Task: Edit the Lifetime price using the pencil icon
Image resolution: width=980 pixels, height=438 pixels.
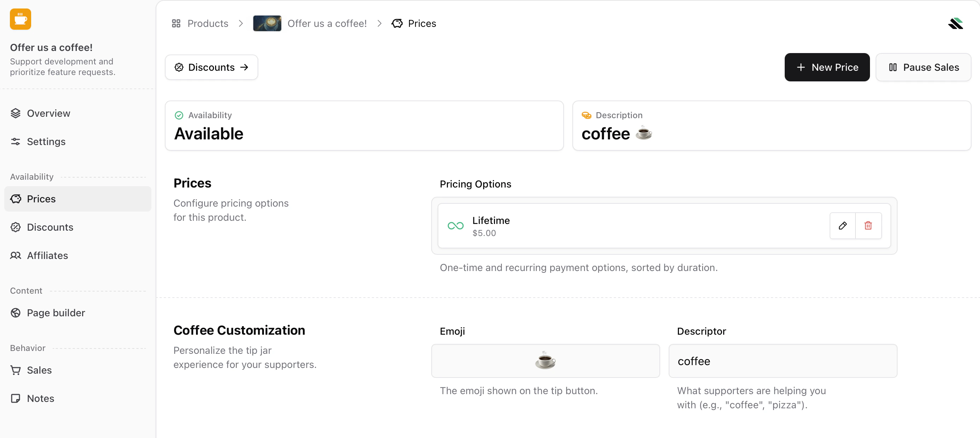Action: pyautogui.click(x=843, y=226)
